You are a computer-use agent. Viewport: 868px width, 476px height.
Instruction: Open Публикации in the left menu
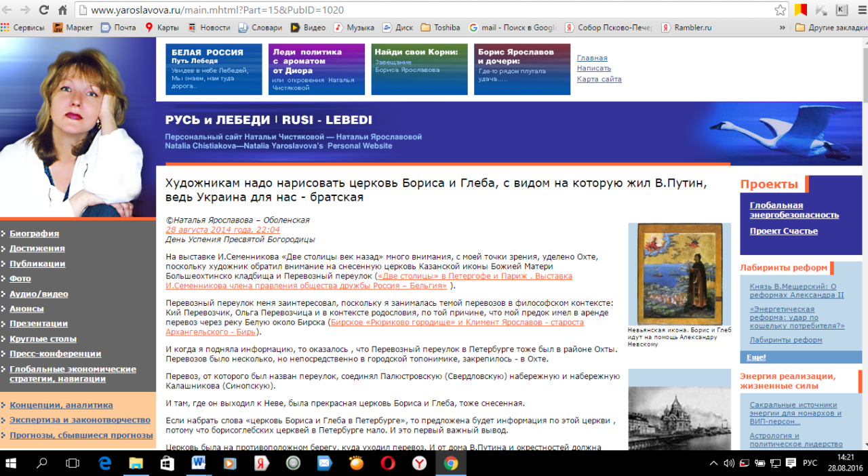pos(37,264)
